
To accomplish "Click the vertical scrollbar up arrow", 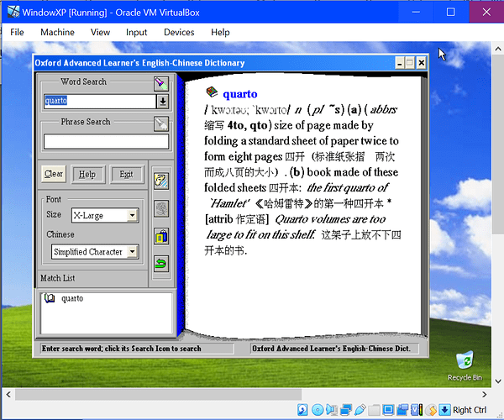I will 498,50.
